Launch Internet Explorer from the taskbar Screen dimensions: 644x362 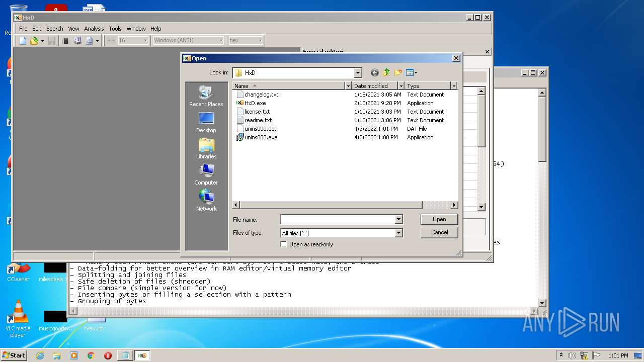40,355
